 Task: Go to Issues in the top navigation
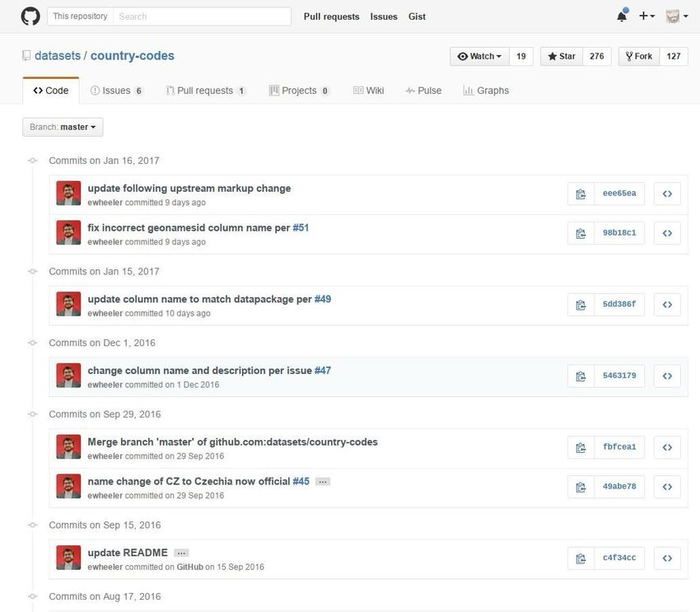(384, 16)
